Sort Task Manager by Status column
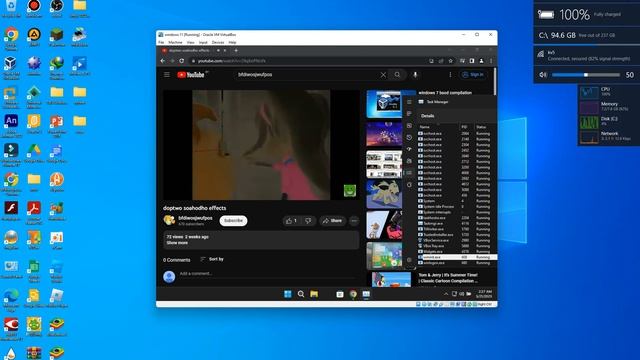 pos(481,127)
